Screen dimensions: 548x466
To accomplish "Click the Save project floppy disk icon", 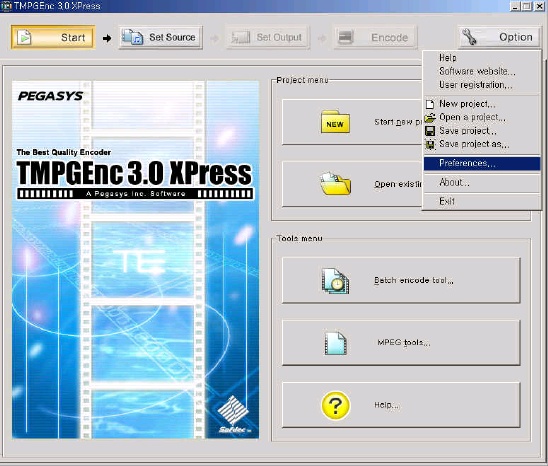I will click(x=430, y=131).
